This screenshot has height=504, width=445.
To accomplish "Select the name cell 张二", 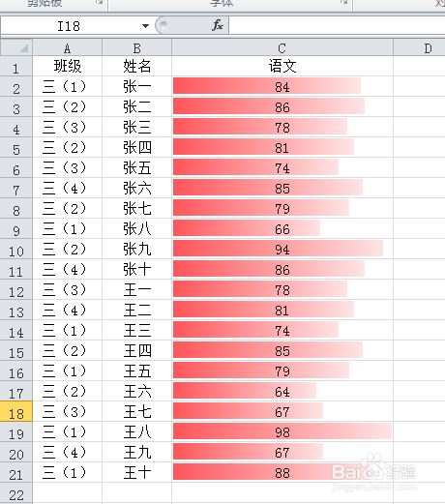I will (137, 107).
